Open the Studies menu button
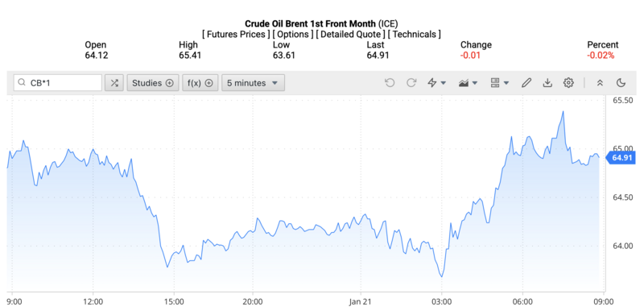644x307 pixels. [153, 83]
